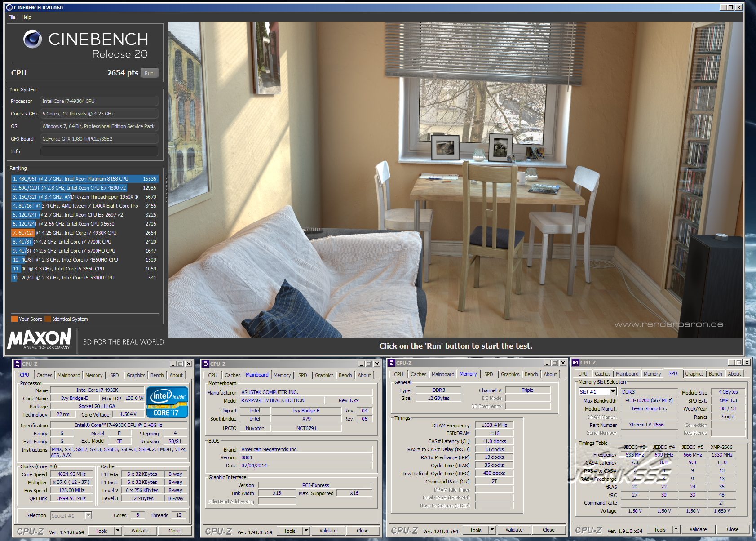756x541 pixels.
Task: Click Validate in SPD CPU-Z window
Action: pos(698,529)
